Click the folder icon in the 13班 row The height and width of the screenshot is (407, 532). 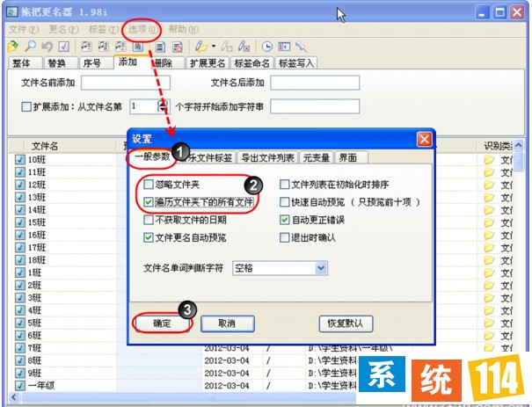tap(489, 197)
